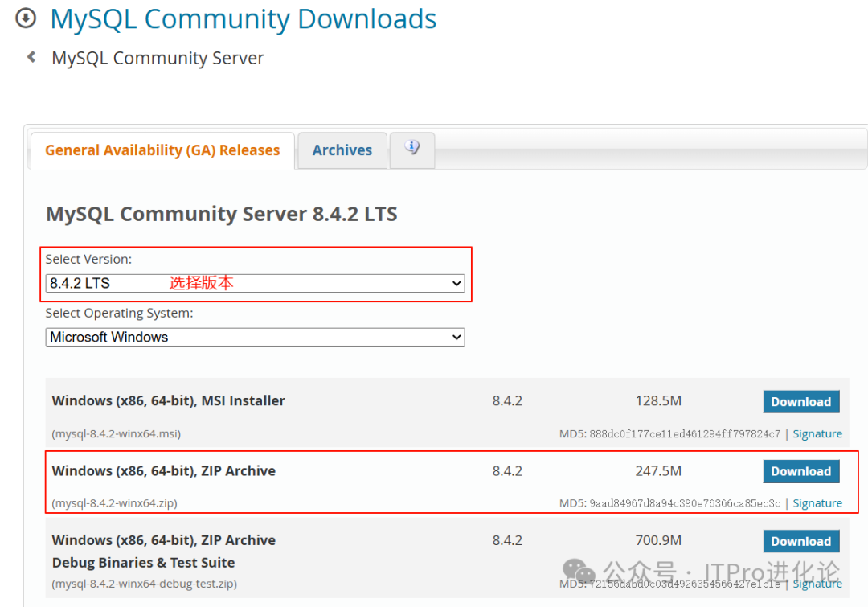Download the Debug Binaries & Test Suite ZIP

801,541
